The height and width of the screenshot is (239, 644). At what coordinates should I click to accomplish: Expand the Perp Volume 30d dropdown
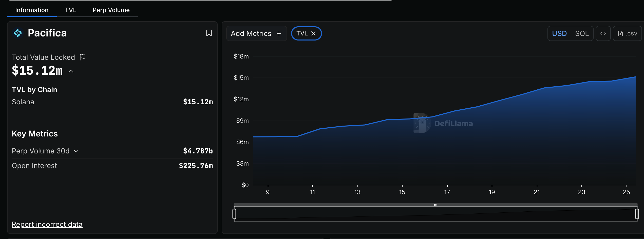[x=76, y=151]
